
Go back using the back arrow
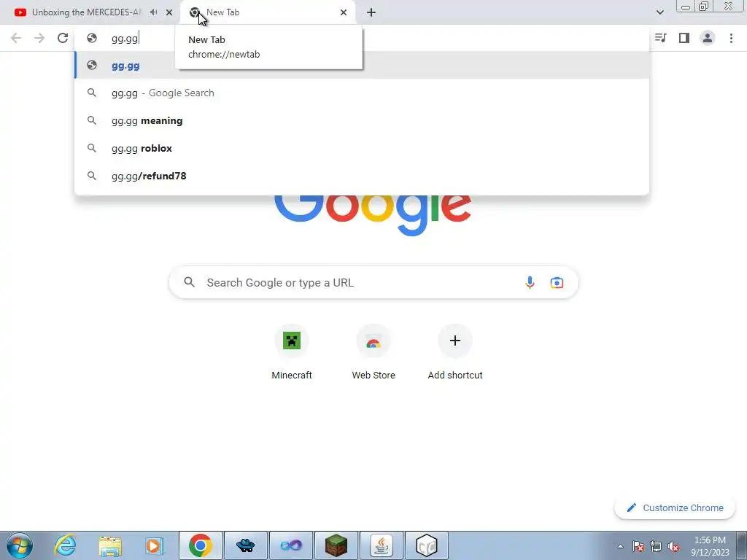[x=16, y=38]
